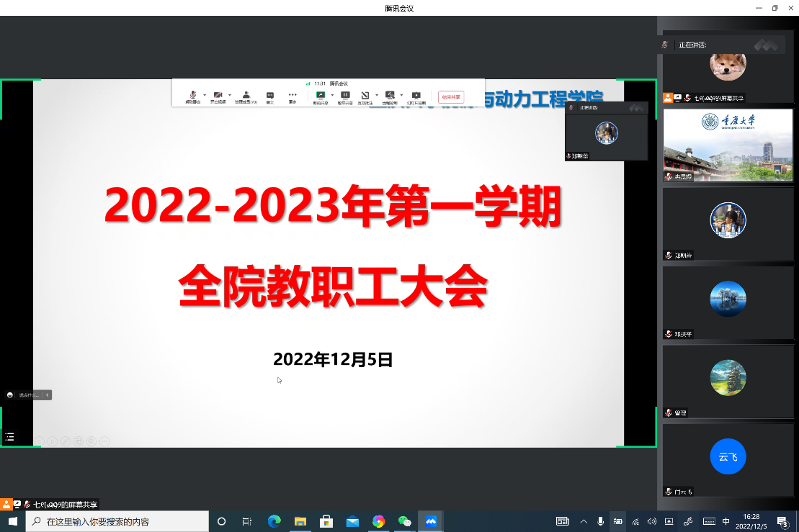Screen dimensions: 799x532
Task: Open the chat (聊天) icon
Action: coord(270,96)
